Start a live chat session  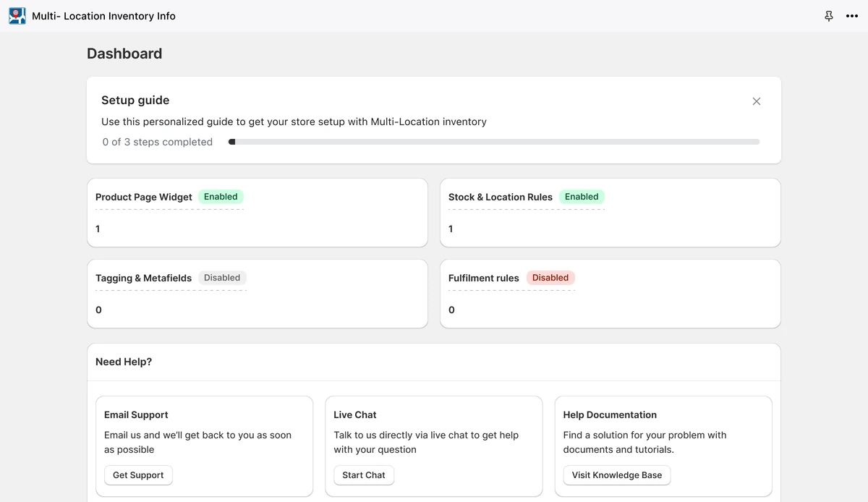(364, 475)
